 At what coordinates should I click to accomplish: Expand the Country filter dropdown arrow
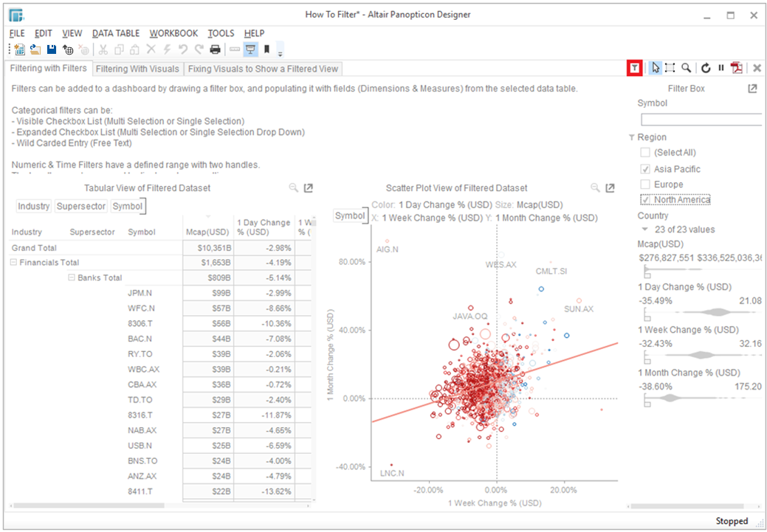coord(645,229)
